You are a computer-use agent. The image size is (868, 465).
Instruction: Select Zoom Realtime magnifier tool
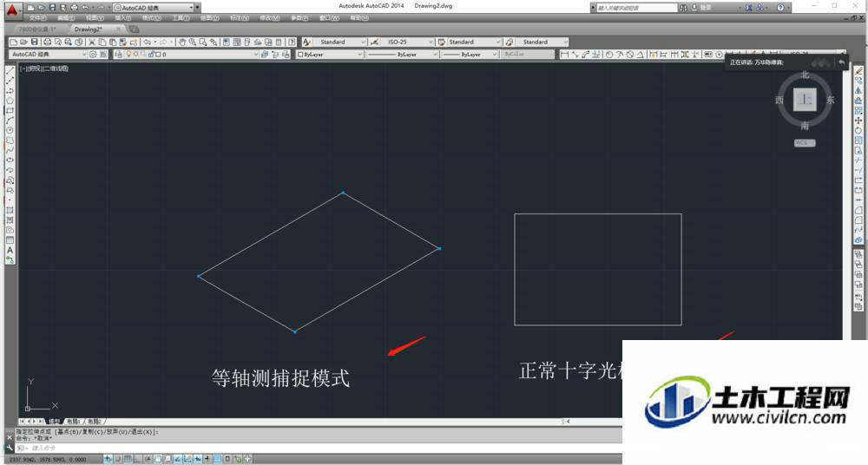[193, 42]
